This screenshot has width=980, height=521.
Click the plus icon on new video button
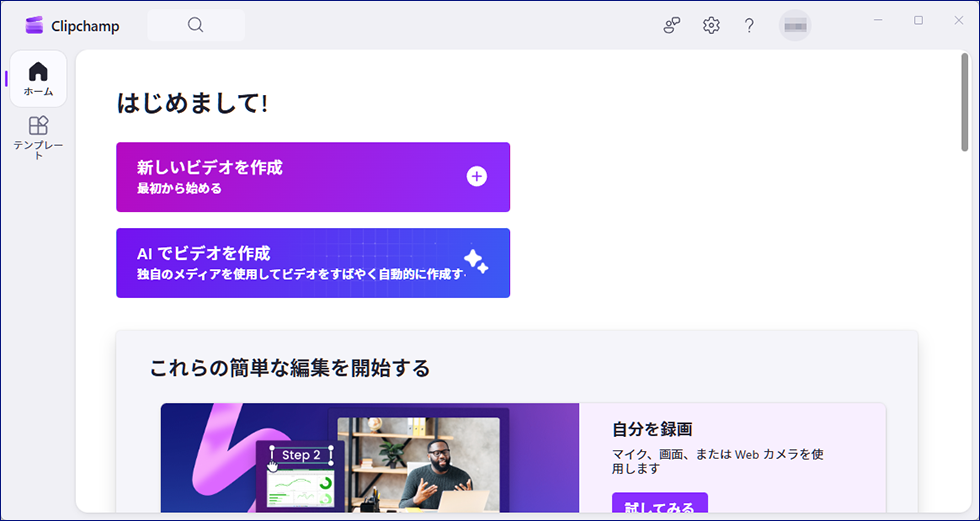(x=477, y=177)
